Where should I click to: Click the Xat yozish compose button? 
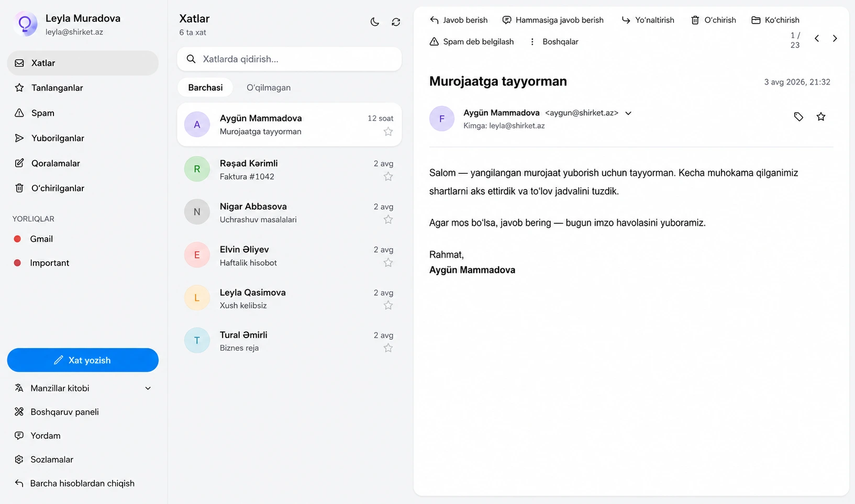click(83, 360)
